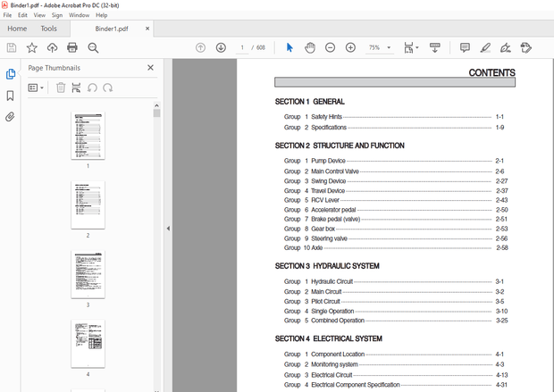Open the Fill and Sign pen icon
554x392 pixels.
(x=506, y=47)
